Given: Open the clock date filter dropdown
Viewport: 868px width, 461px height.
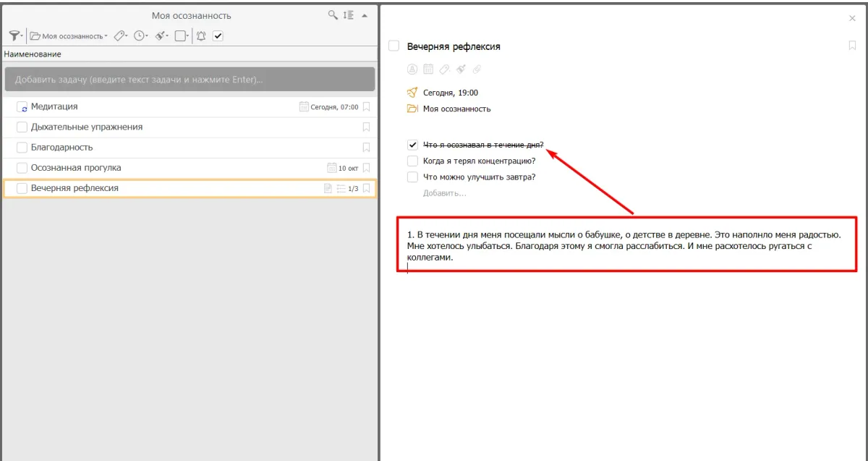Looking at the screenshot, I should coord(140,35).
